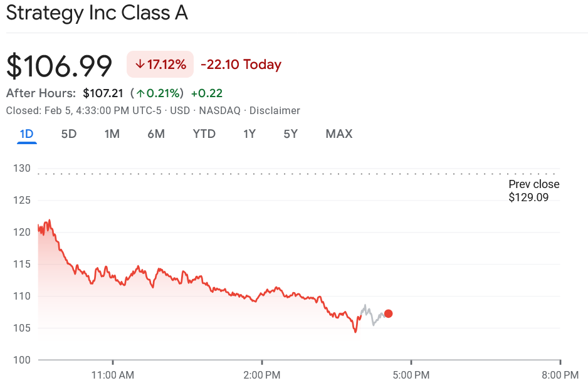
Task: Click the red dot marking the latest price
Action: point(388,313)
